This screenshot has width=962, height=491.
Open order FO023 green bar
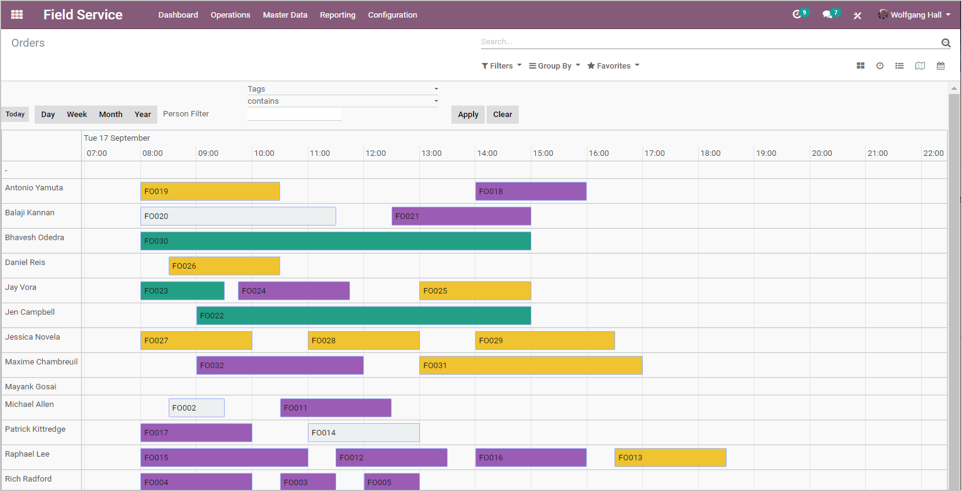click(x=182, y=291)
